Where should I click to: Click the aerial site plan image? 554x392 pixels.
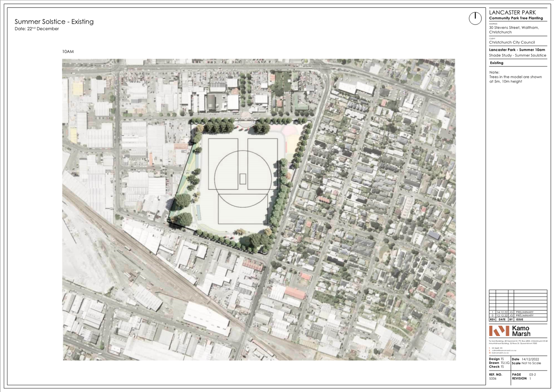259,210
